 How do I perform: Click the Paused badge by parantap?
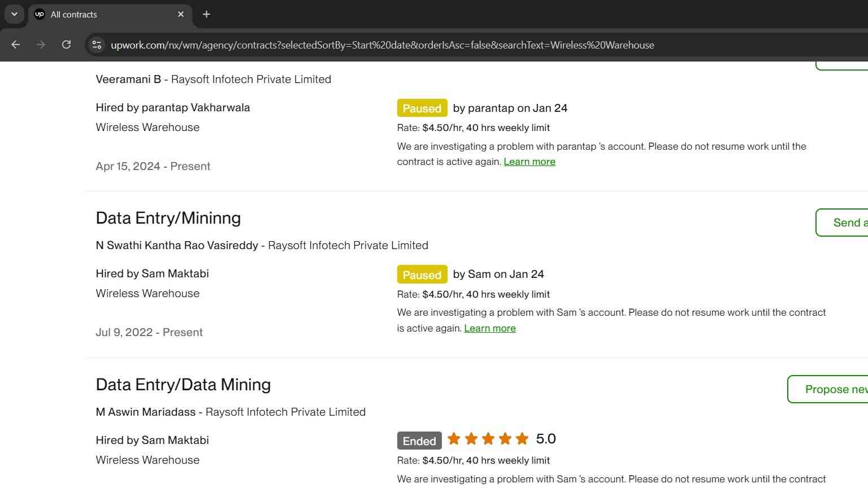coord(422,108)
